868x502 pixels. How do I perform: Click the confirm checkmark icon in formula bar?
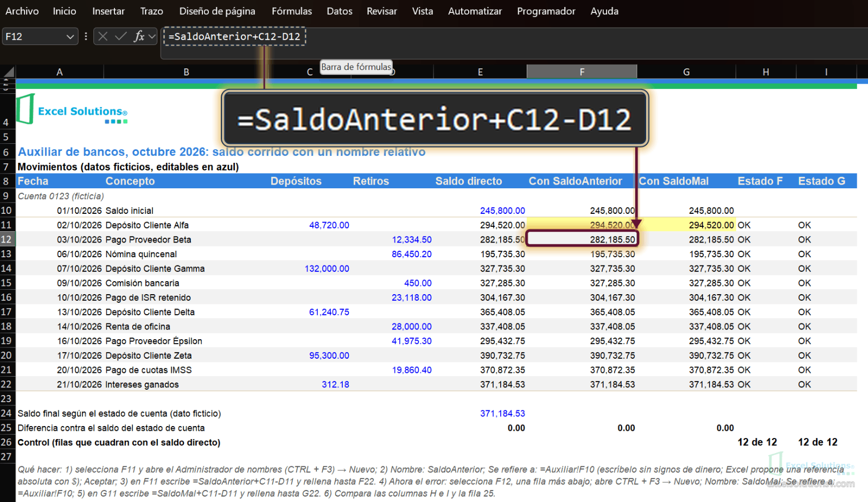(x=121, y=36)
